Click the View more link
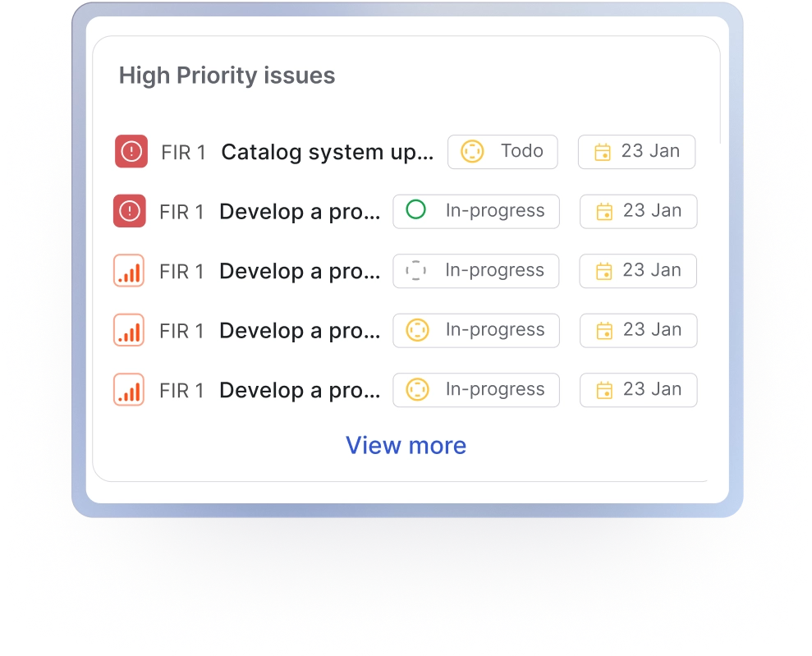 point(406,445)
